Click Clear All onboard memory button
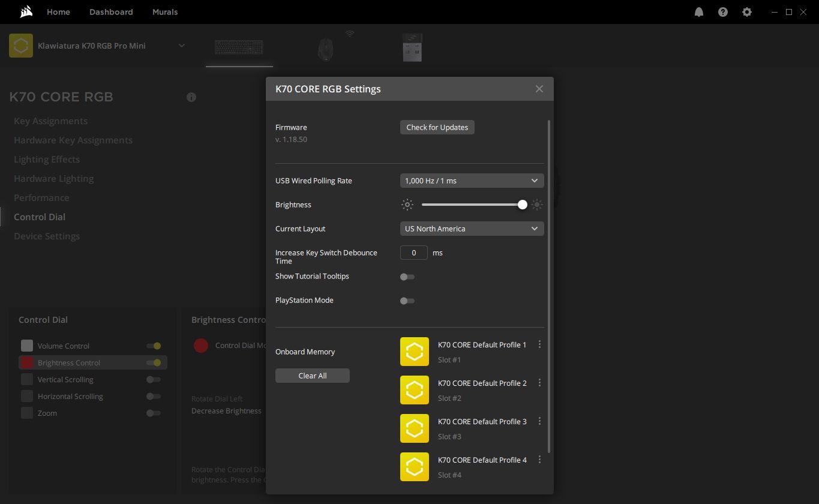This screenshot has height=504, width=819. [313, 376]
